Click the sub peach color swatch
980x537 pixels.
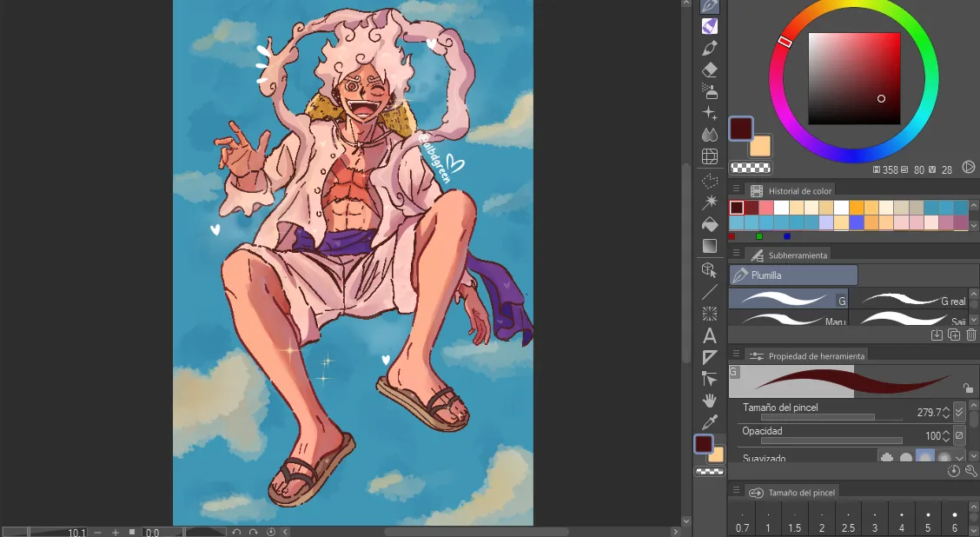[761, 146]
